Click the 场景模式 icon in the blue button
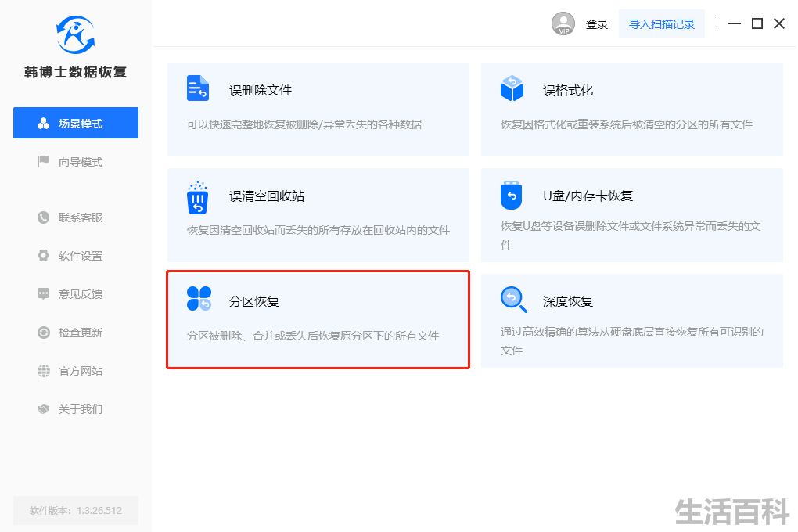798x532 pixels. [x=43, y=123]
